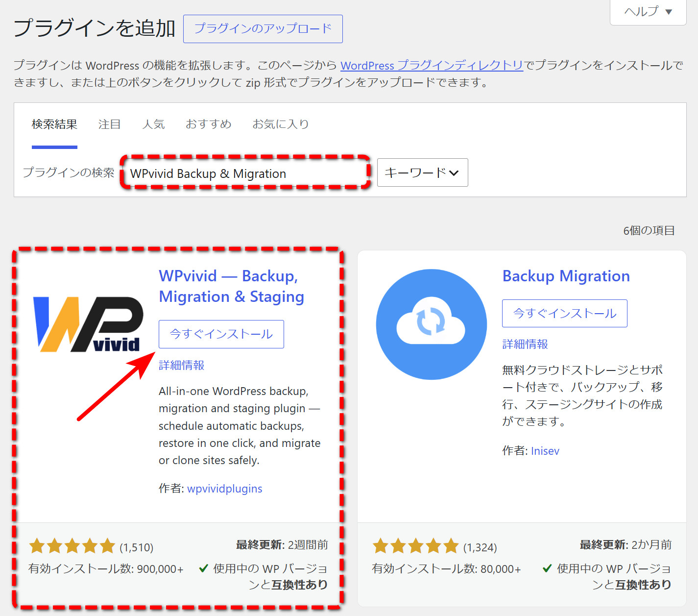This screenshot has width=698, height=616.
Task: Click 最終更新: 2週間前 text
Action: pos(282,545)
